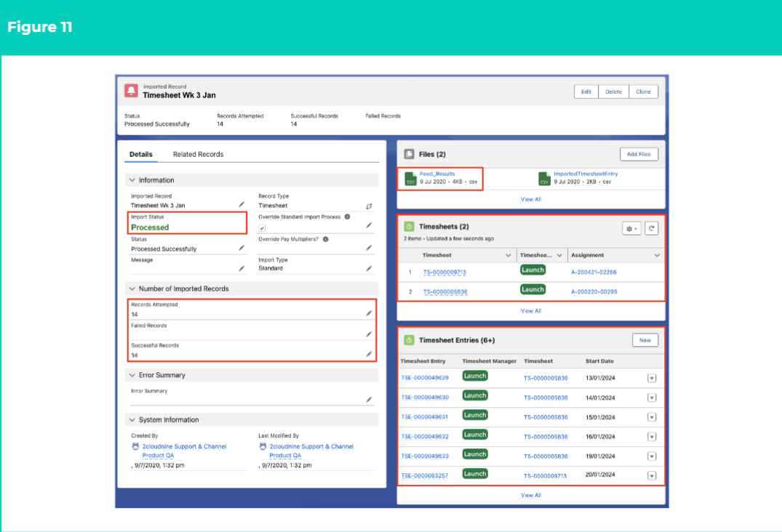Open the ImportedTimesheetEntry file link
782x532 pixels.
point(586,174)
